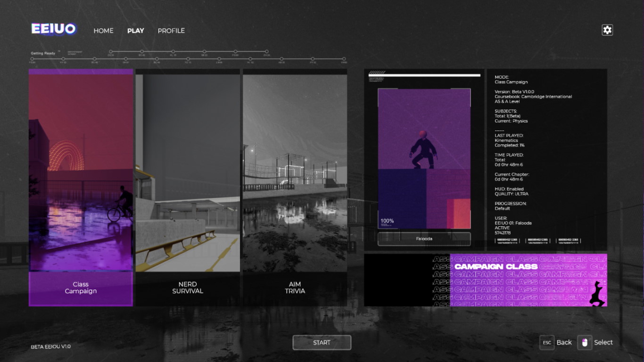
Task: Choose the NERD SURVIVAL label
Action: pyautogui.click(x=188, y=288)
